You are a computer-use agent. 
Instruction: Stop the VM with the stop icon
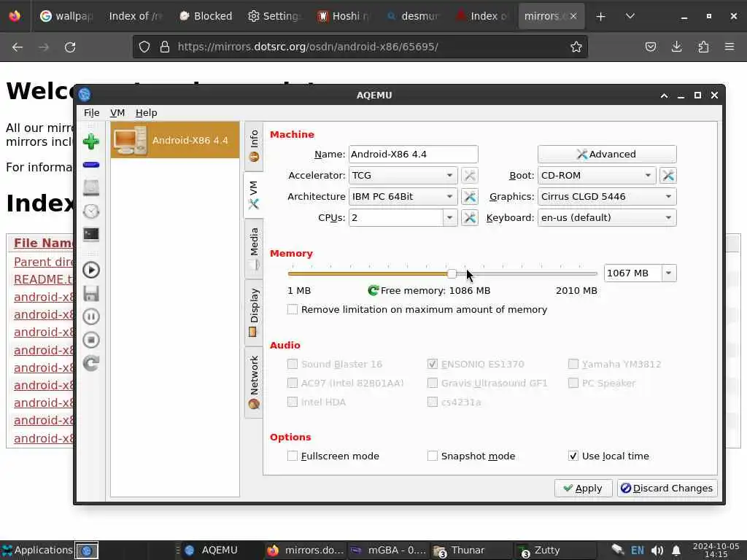[x=91, y=340]
